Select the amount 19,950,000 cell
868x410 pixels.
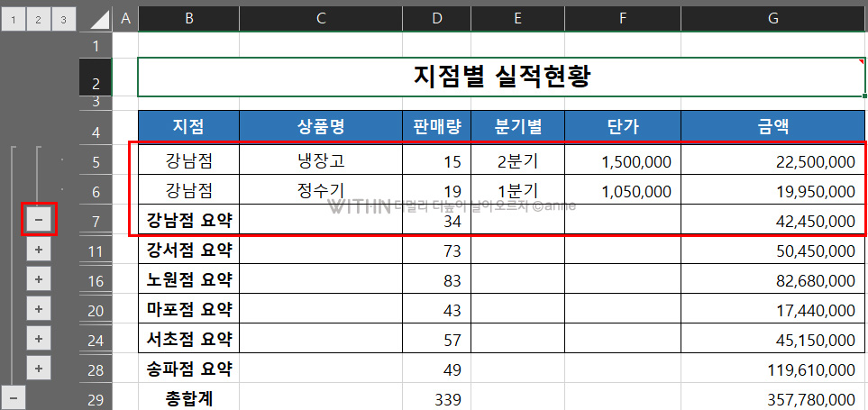773,190
